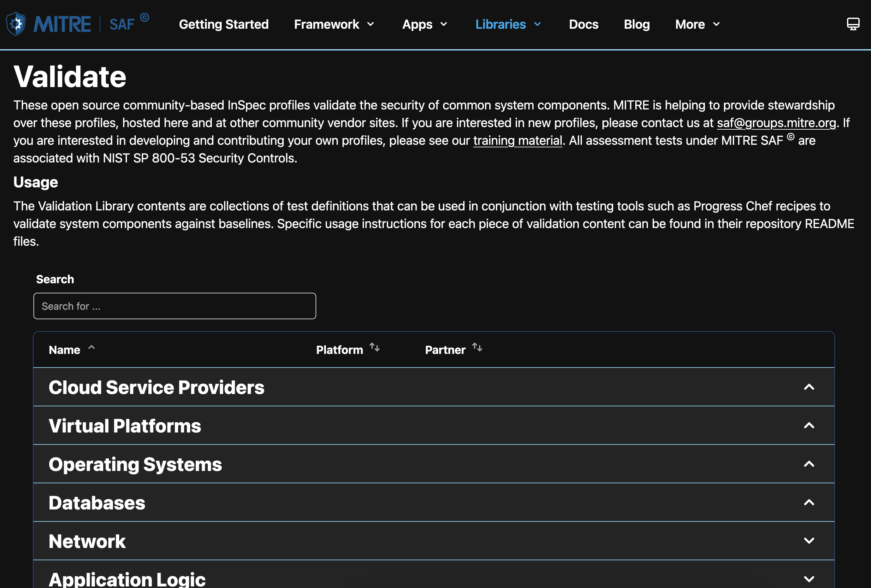Open the Apps dropdown menu

425,24
